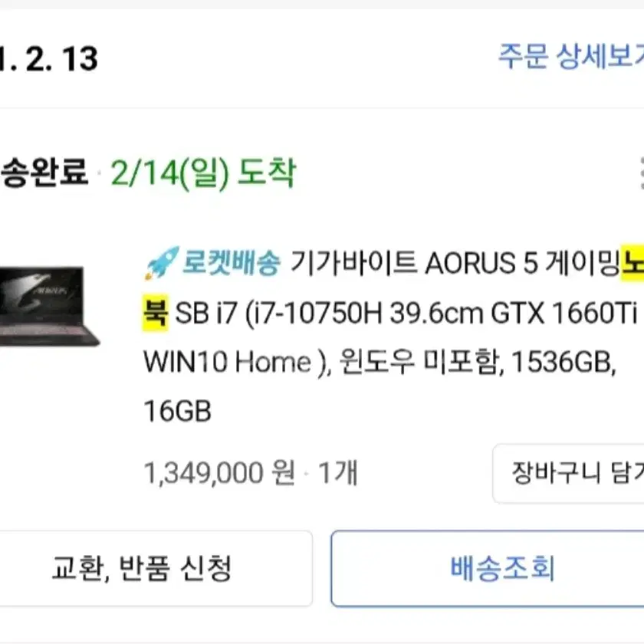Click the GTX 1660Ti text in title

point(564,313)
